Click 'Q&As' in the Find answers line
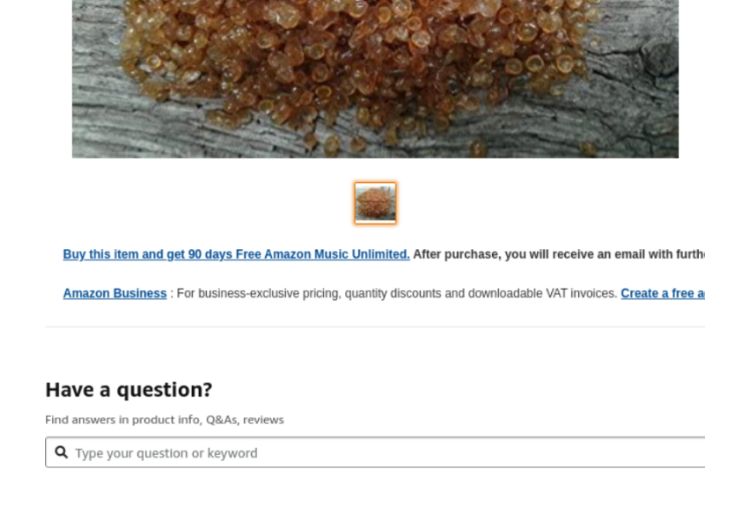The height and width of the screenshot is (506, 750). [222, 419]
